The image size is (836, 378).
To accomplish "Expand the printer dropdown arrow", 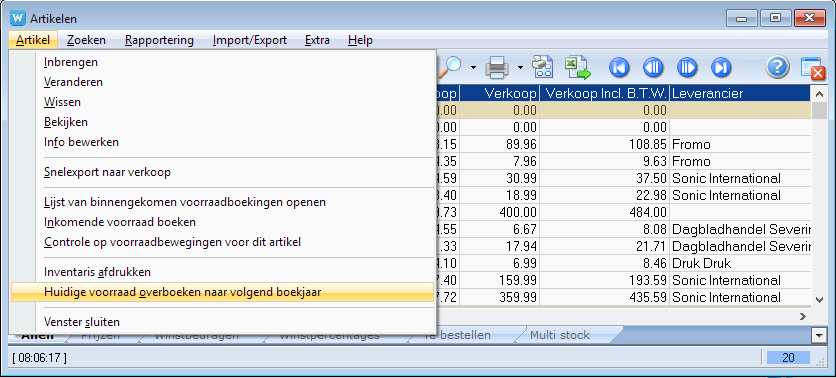I will (520, 68).
